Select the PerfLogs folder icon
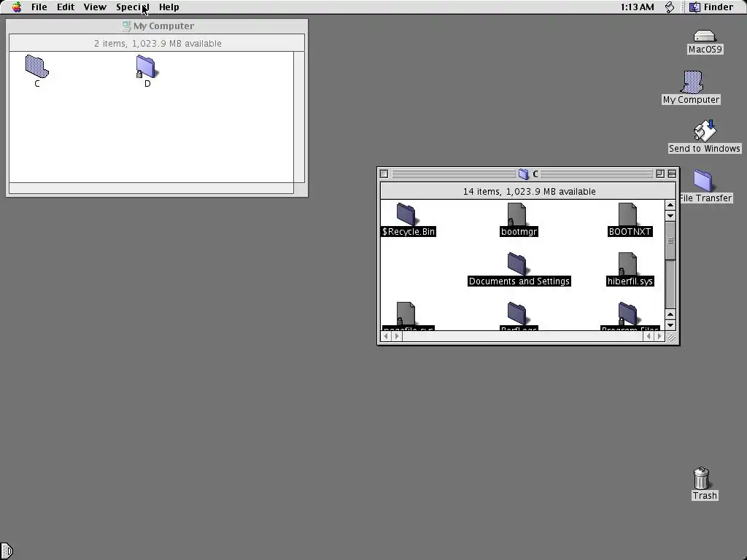Viewport: 747px width, 560px height. point(516,314)
